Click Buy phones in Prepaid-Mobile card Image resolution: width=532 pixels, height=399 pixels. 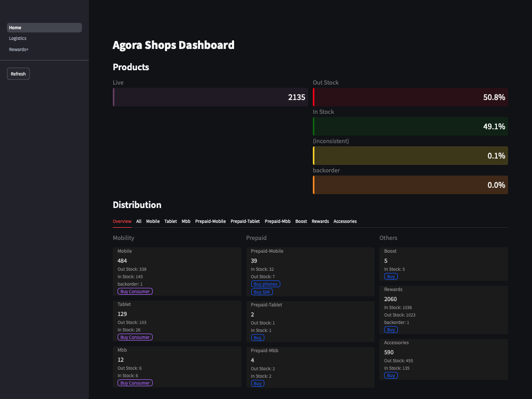click(265, 284)
